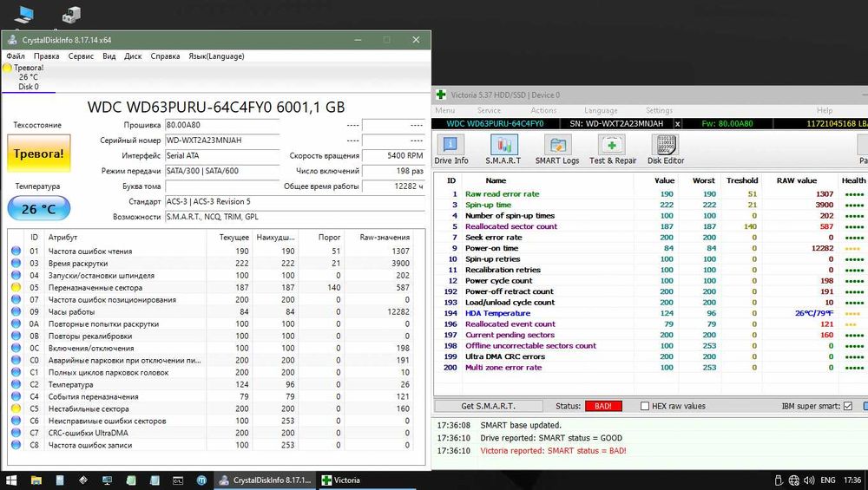Click the Victoria green cross title icon

[441, 95]
